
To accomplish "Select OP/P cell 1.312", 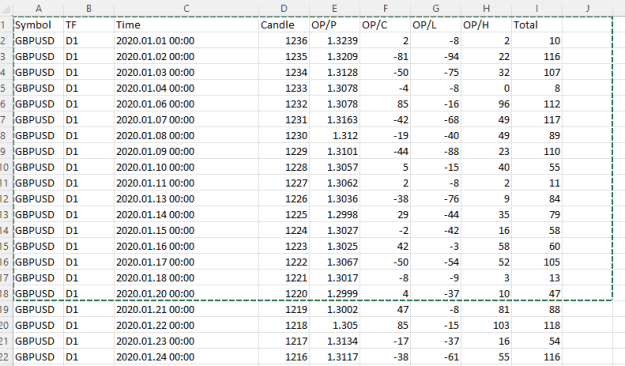I will coord(334,136).
